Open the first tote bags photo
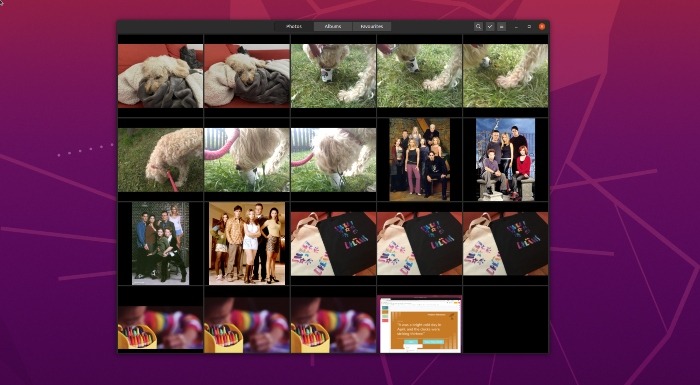The image size is (700, 385). pos(333,243)
